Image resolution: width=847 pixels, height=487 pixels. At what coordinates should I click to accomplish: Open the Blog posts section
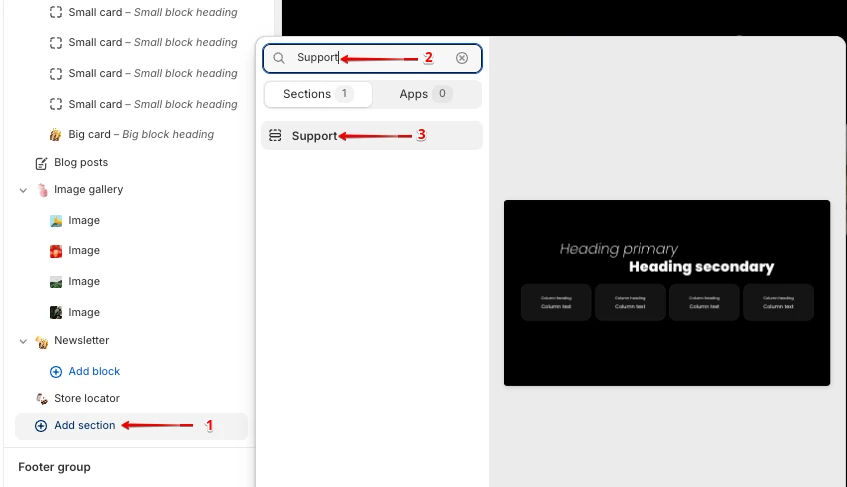click(x=81, y=163)
